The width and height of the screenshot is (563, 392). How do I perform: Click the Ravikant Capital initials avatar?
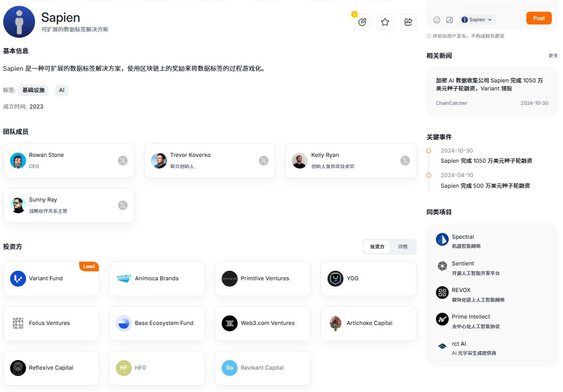(230, 368)
